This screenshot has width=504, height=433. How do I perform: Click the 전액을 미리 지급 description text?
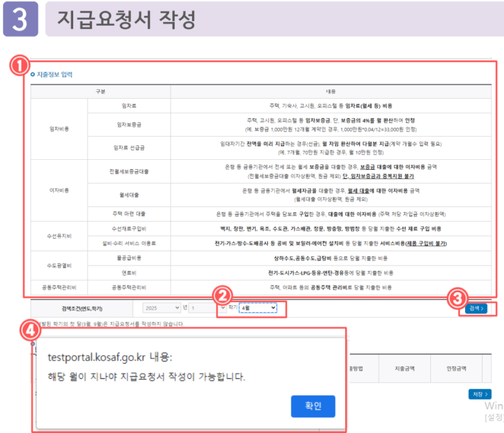tap(266, 144)
